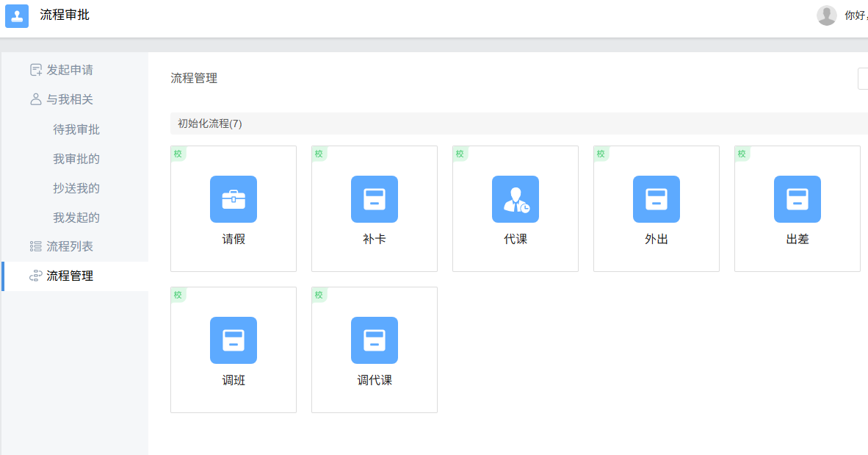Image resolution: width=868 pixels, height=455 pixels.
Task: Collapse the 初始化流程(7) section header
Action: click(x=210, y=123)
